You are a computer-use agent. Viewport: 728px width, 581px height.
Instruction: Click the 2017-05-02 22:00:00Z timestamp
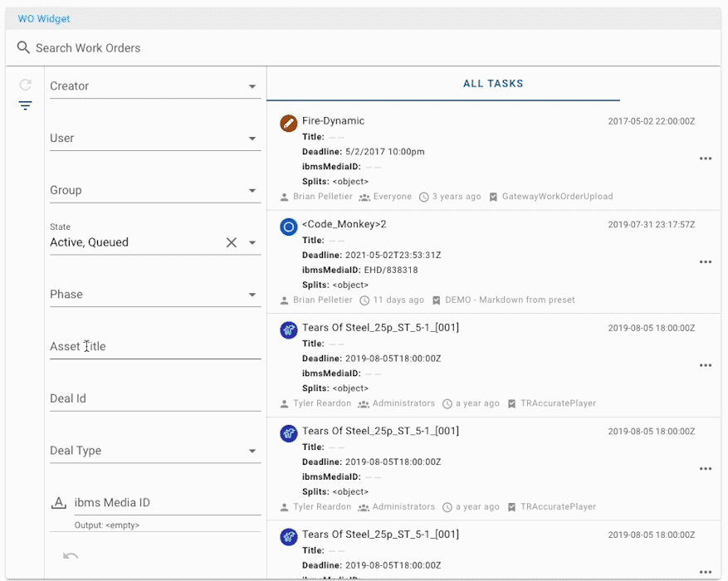tap(652, 121)
